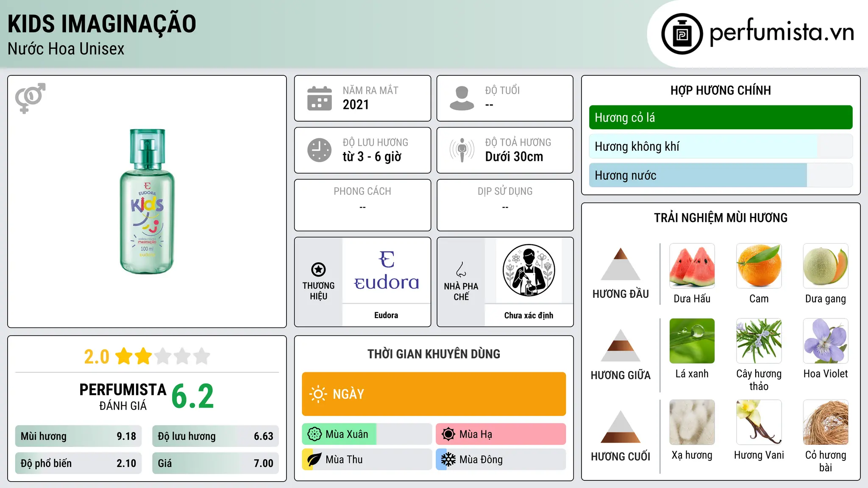This screenshot has width=868, height=488.
Task: Click the longevity value từ 3 - 6 giờ
Action: (372, 157)
